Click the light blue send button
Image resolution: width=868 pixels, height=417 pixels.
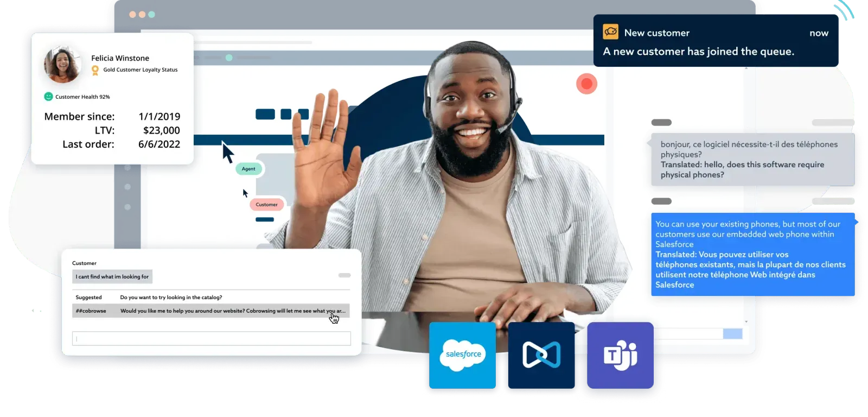tap(732, 334)
